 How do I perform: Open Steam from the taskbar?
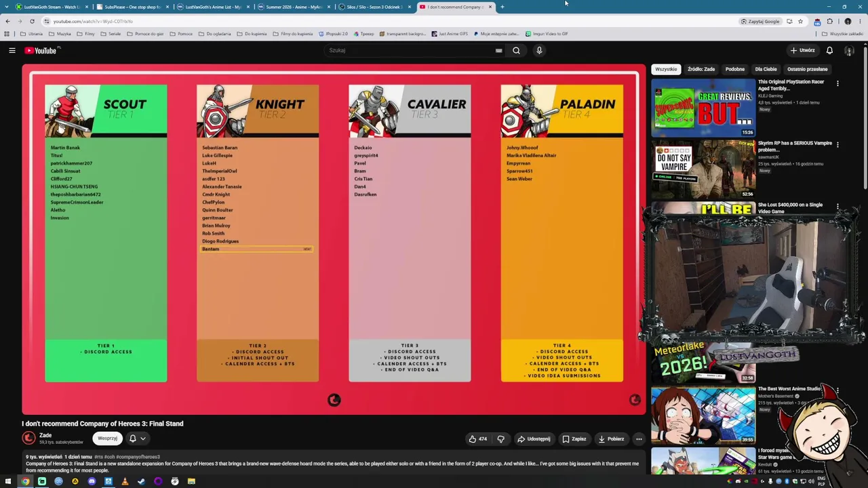pyautogui.click(x=141, y=481)
